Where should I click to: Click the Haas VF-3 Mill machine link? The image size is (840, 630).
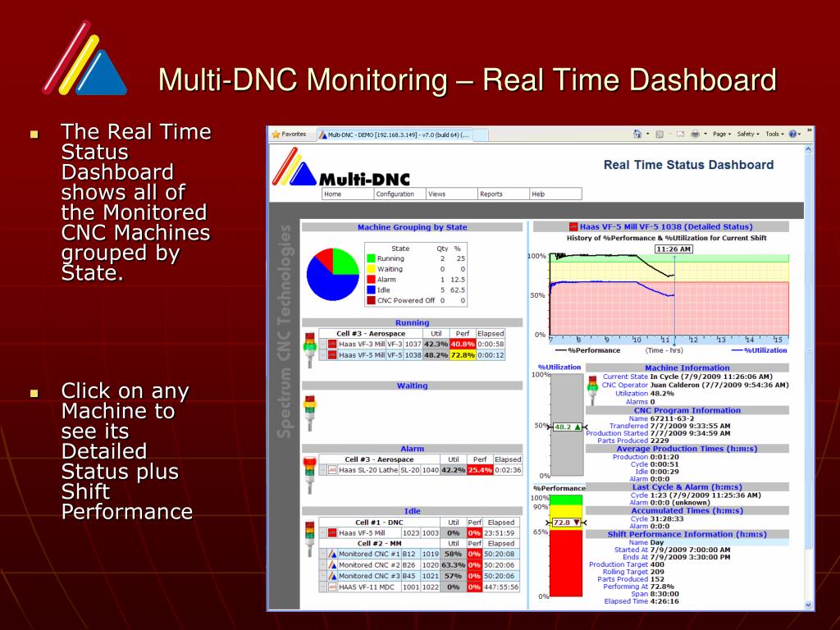[362, 344]
